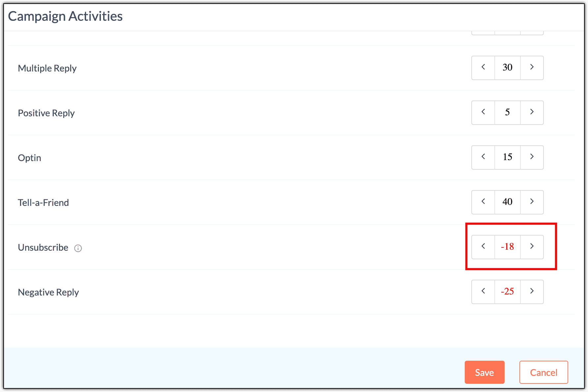Edit the Negative Reply value -25
This screenshot has height=392, width=588.
507,292
